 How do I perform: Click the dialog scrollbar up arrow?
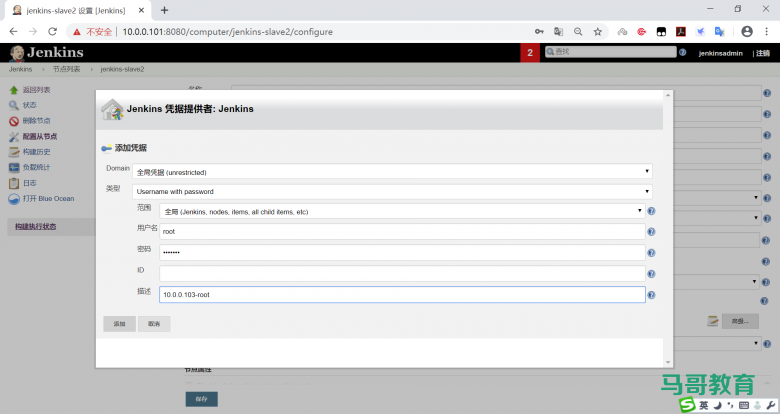point(668,95)
